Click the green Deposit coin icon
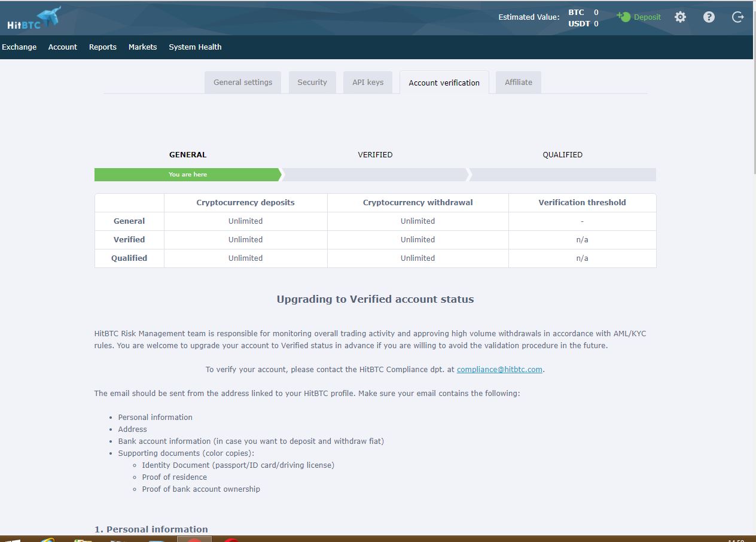This screenshot has height=542, width=756. point(624,17)
